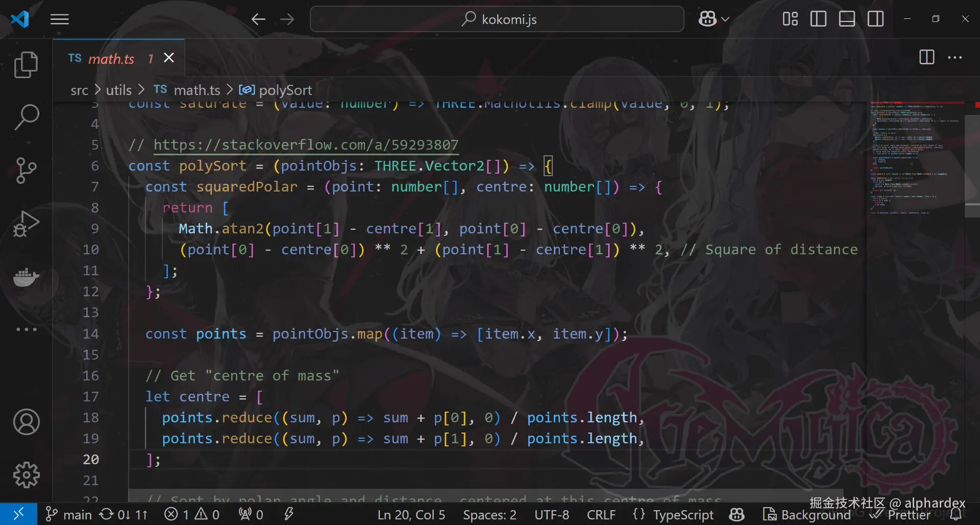Click the kokomi.js command center search box
The image size is (980, 525).
(497, 19)
